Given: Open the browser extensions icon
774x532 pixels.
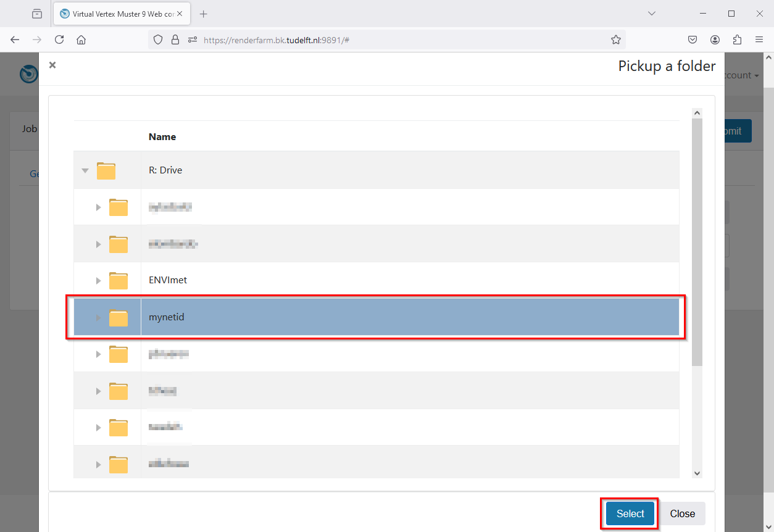Looking at the screenshot, I should click(737, 40).
